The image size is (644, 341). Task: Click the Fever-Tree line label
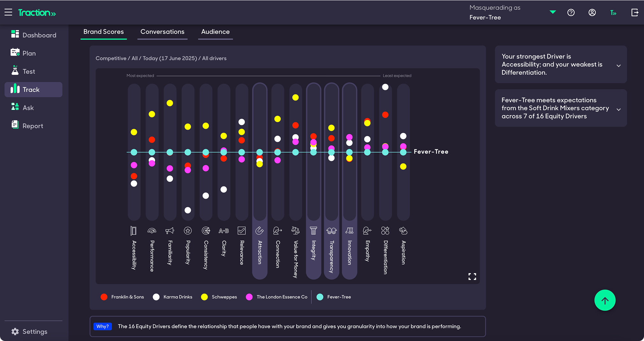point(431,152)
